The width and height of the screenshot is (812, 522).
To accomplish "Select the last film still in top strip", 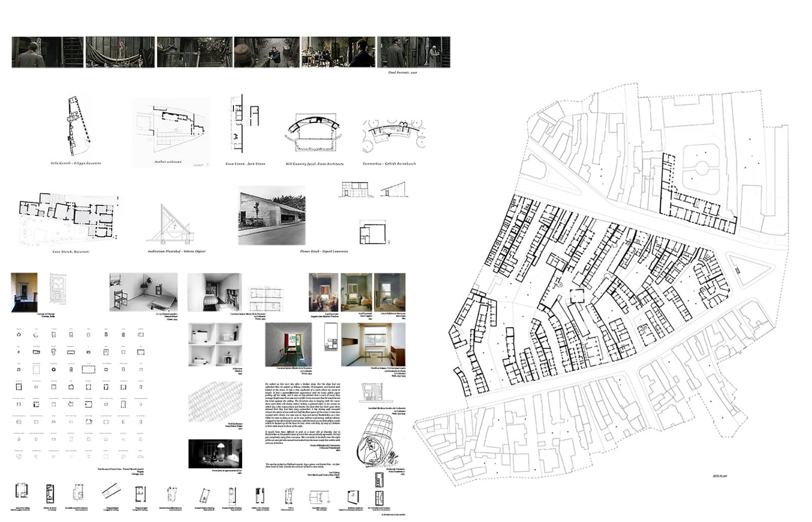I will point(414,52).
